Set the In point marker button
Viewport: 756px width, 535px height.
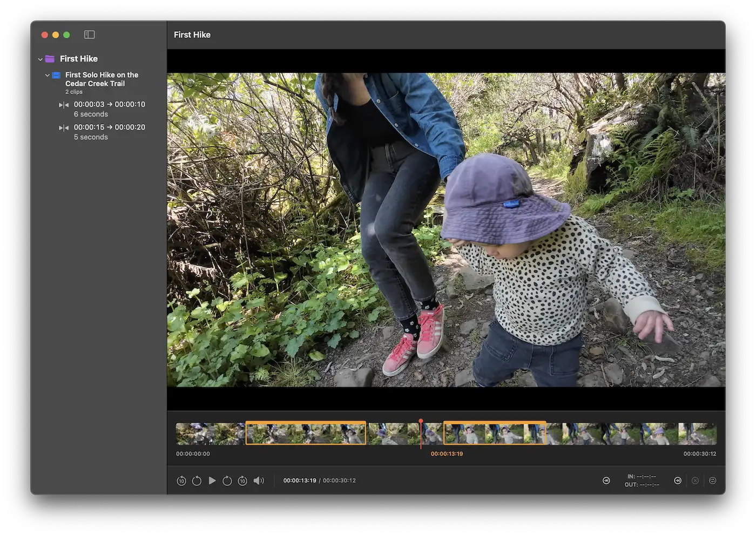(606, 480)
